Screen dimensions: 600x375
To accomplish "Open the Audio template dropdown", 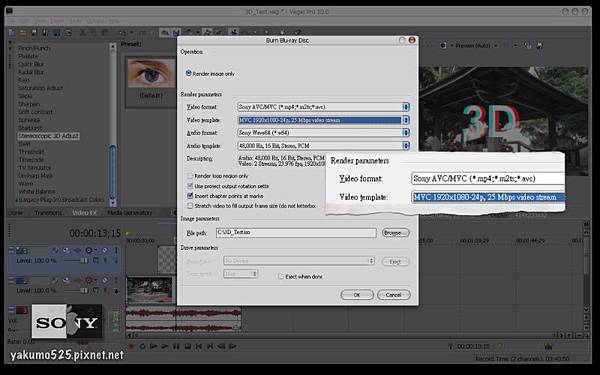I will pos(323,146).
